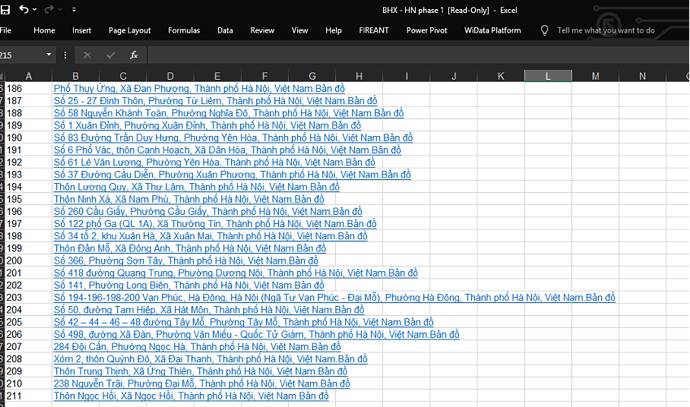Click the lightbulb Tell me icon
Viewport: 690px width, 407px height.
point(544,30)
